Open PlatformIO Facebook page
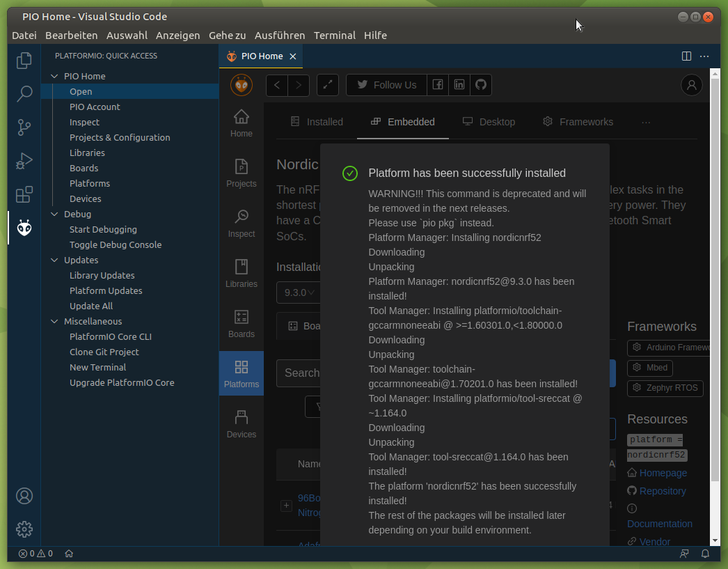 [437, 85]
